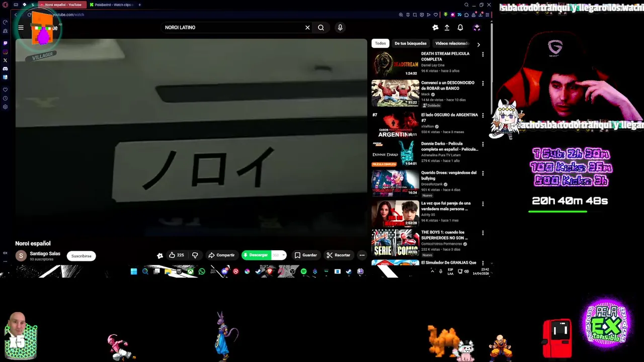Open Discord in the Opera sidebar
The image size is (644, 362).
[x=6, y=69]
